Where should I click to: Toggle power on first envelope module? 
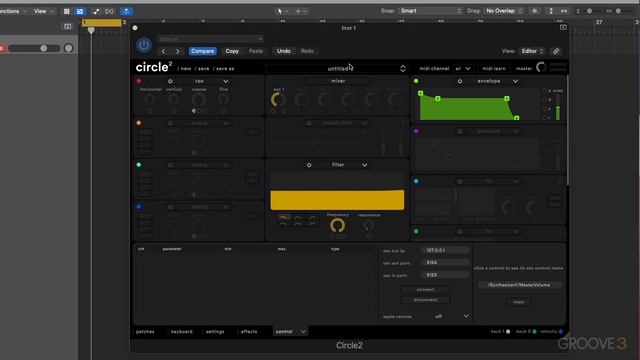coord(460,81)
